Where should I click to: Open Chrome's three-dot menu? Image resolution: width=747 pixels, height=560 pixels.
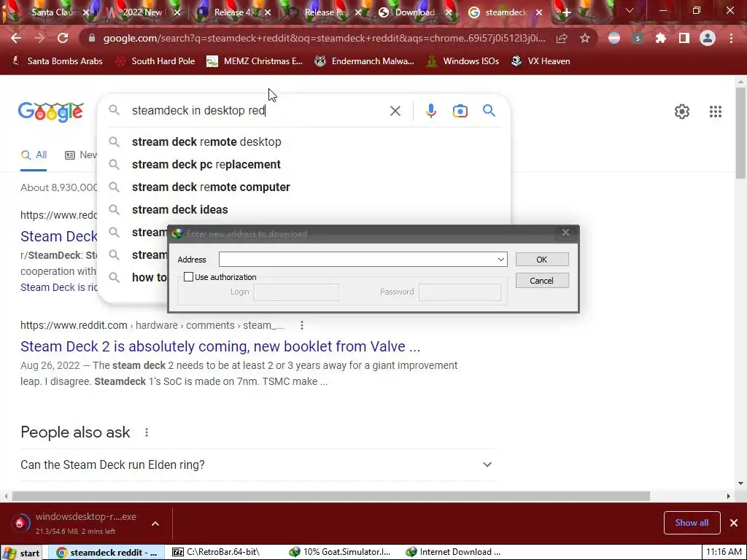731,38
